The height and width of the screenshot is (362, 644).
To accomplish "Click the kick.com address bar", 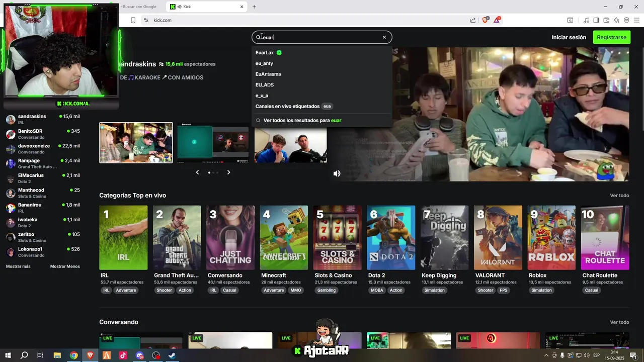I will [x=307, y=20].
